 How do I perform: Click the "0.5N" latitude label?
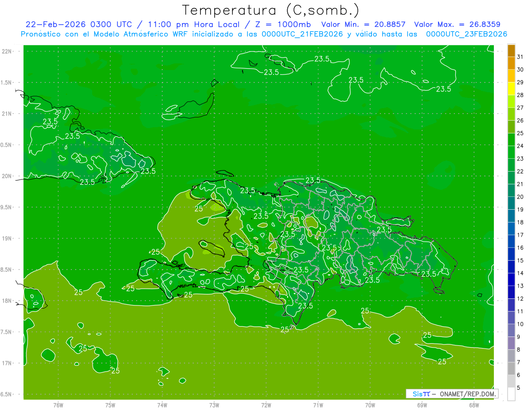(6, 145)
